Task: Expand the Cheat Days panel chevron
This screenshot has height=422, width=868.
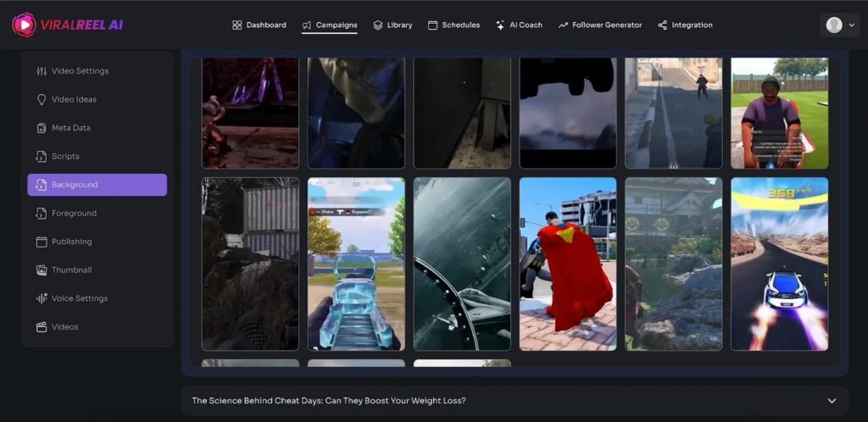Action: (x=832, y=401)
